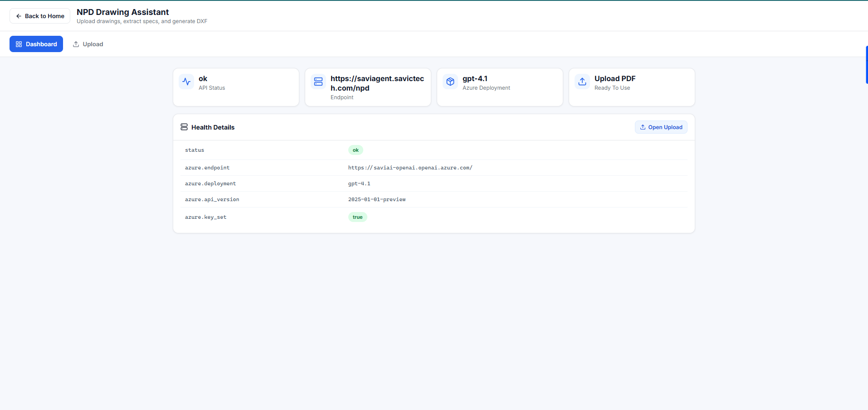Image resolution: width=868 pixels, height=410 pixels.
Task: Click the NPD Drawing Assistant heading
Action: [x=122, y=12]
